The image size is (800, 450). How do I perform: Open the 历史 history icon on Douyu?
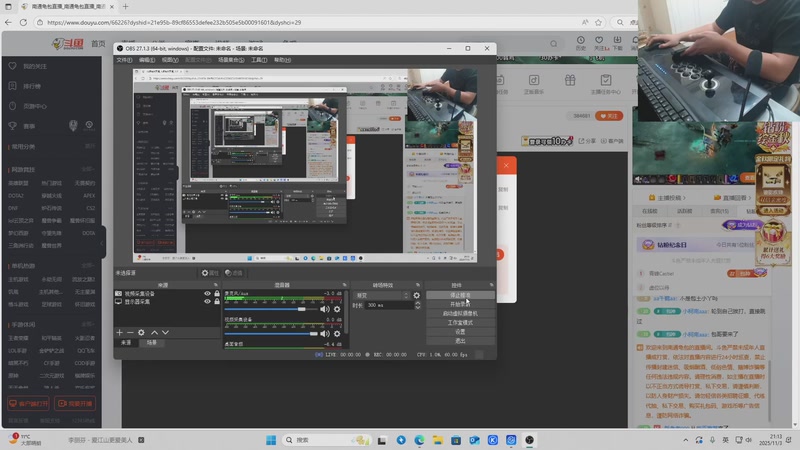[581, 43]
